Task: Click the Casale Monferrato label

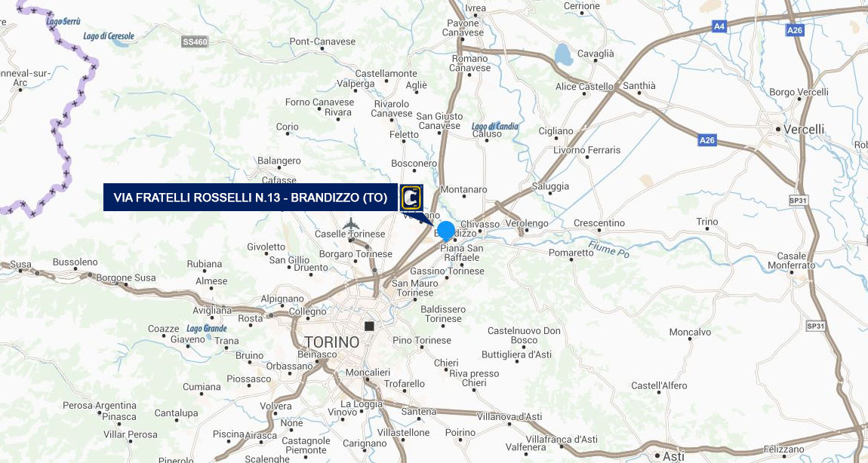Action: tap(791, 261)
